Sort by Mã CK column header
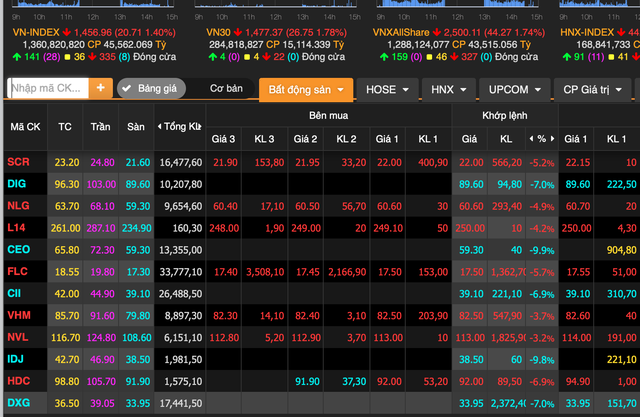This screenshot has height=417, width=640. 25,127
